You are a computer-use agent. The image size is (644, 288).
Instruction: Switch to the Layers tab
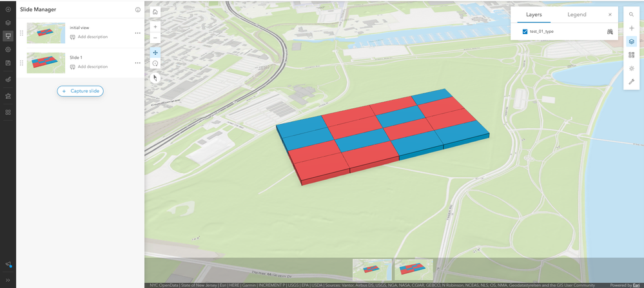[534, 15]
